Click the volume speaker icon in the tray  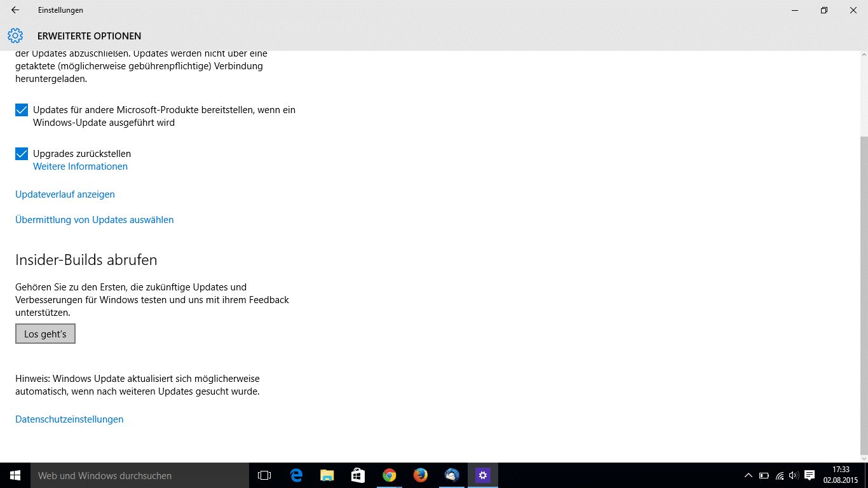point(794,475)
